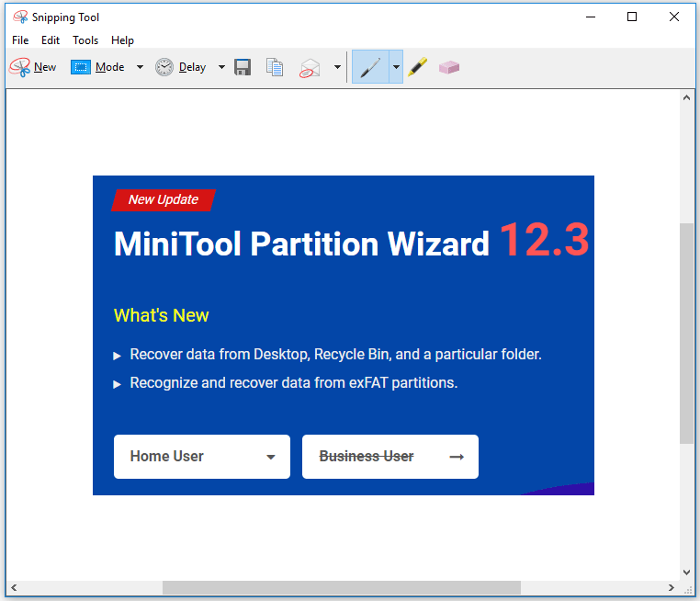Click the vertical scrollbar down arrow
Image resolution: width=700 pixels, height=601 pixels.
click(x=686, y=572)
